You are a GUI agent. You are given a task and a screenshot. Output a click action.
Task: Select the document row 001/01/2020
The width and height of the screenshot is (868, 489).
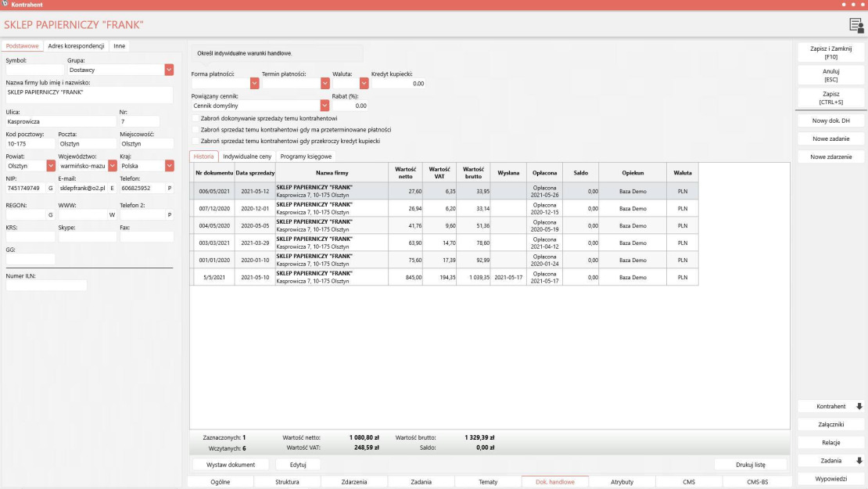tap(444, 260)
